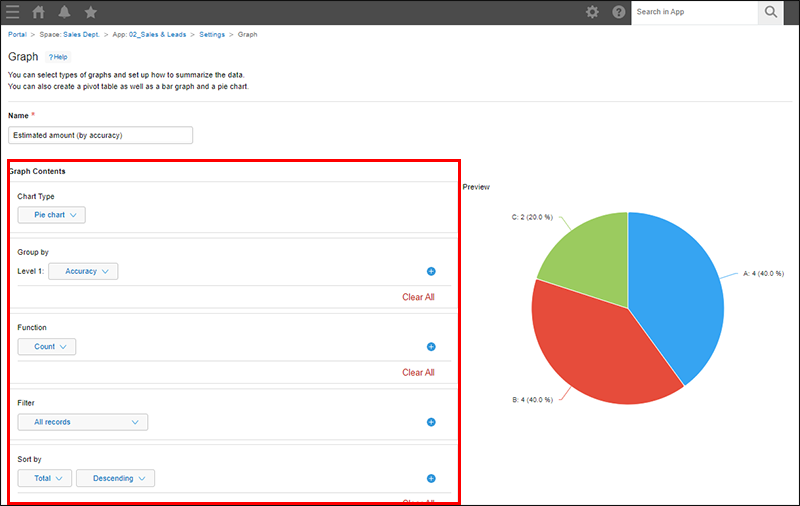Add a Filter condition with plus icon

431,422
